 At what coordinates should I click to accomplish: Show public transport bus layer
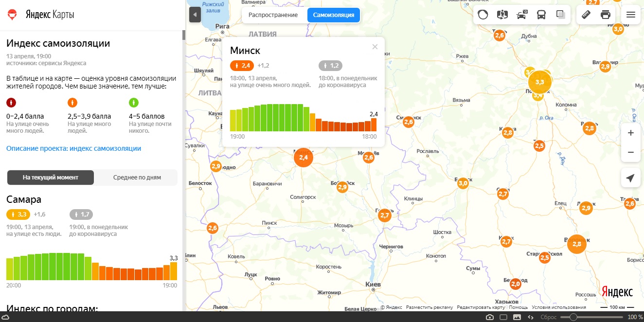click(x=541, y=15)
